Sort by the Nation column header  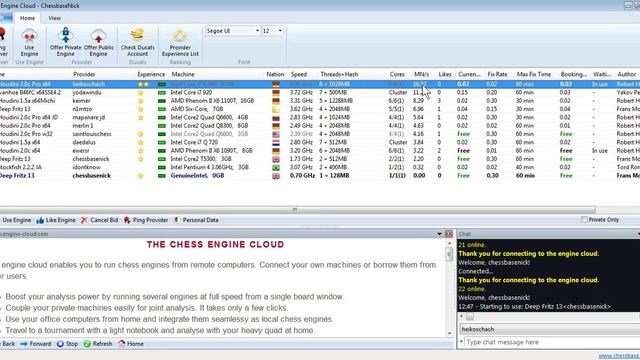click(x=275, y=74)
